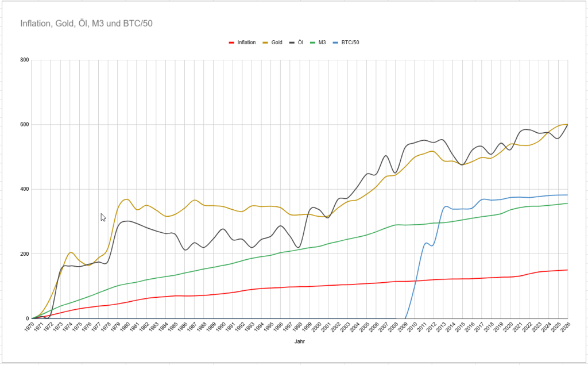588x365 pixels.
Task: Select the Gold legend entry
Action: coord(276,43)
